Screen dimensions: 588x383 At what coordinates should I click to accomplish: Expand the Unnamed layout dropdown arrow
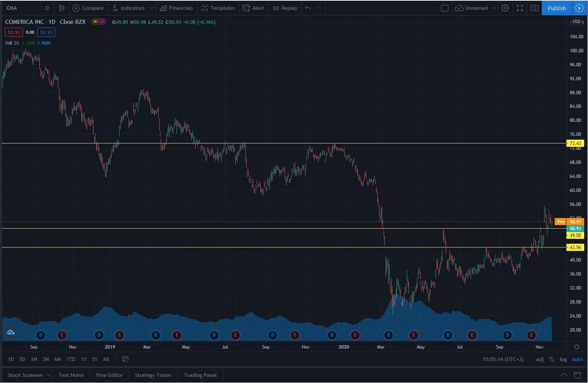coord(493,8)
